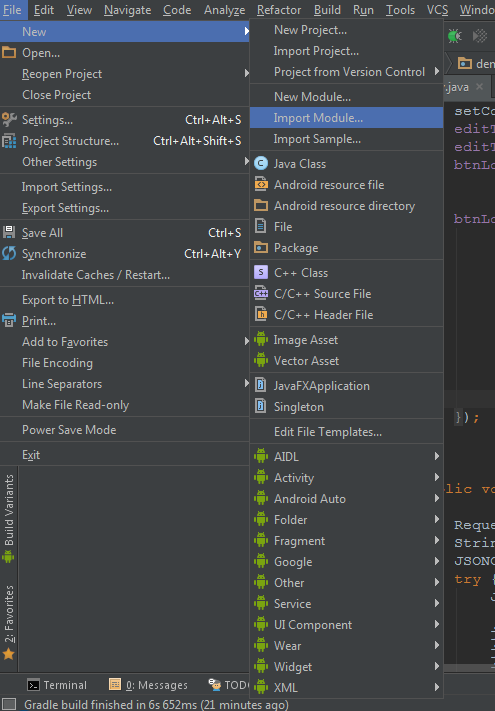Open the XML submenu
Image resolution: width=495 pixels, height=711 pixels.
[346, 687]
